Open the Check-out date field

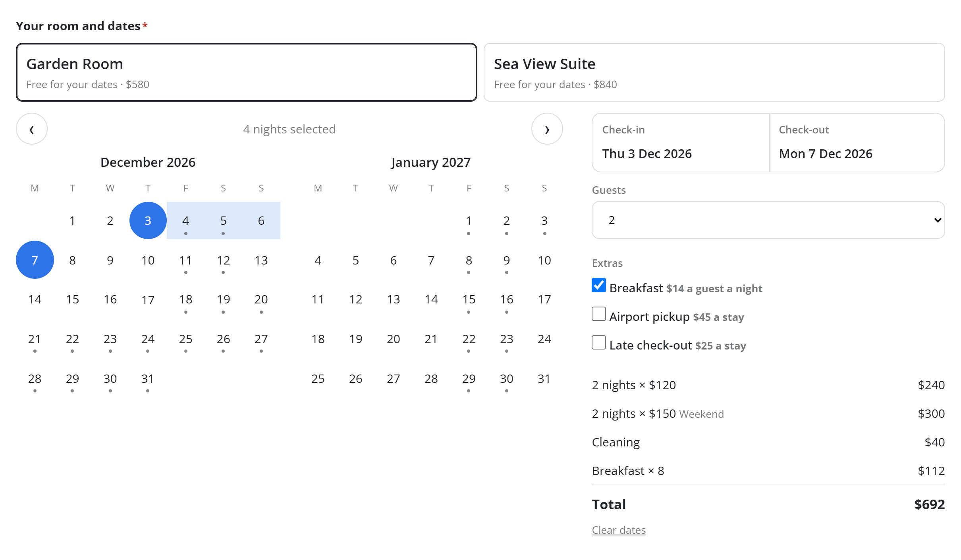[x=857, y=143]
